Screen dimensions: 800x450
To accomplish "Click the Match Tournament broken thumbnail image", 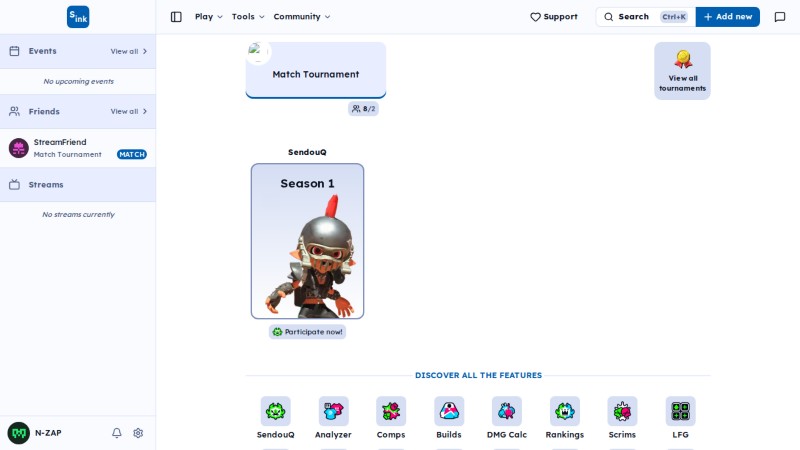I will (x=258, y=52).
